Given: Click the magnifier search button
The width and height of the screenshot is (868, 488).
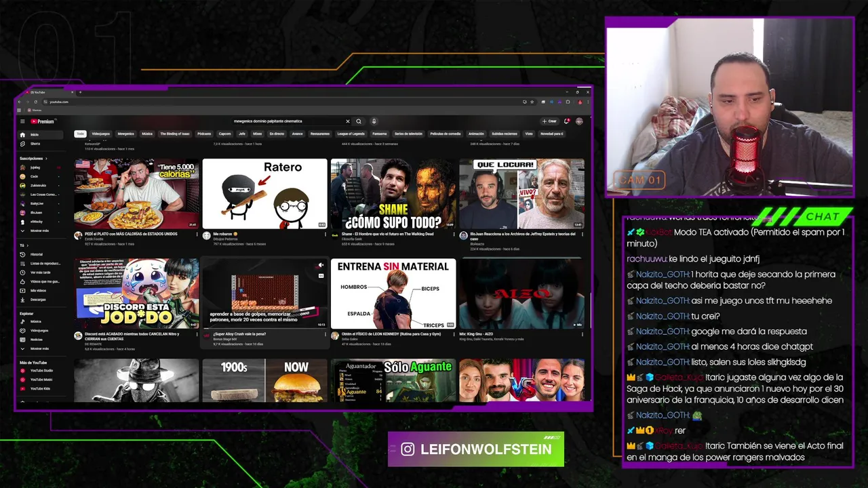Looking at the screenshot, I should pos(359,121).
